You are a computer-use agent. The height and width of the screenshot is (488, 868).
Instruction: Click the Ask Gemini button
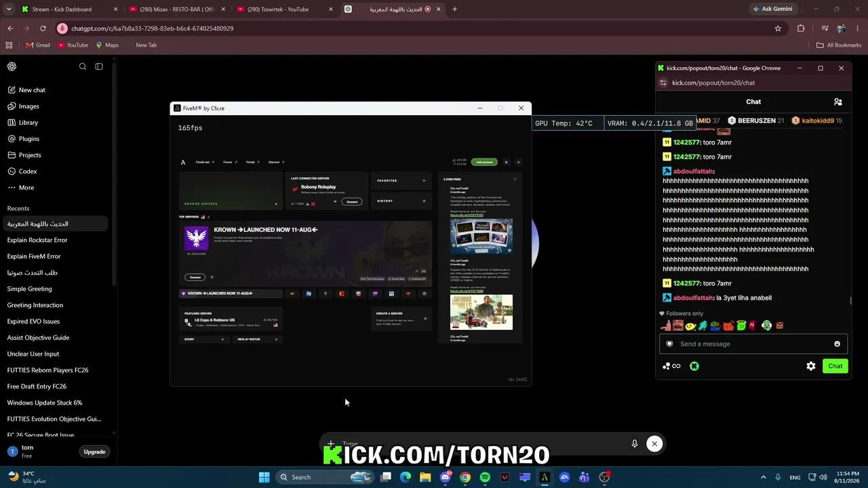click(x=772, y=9)
